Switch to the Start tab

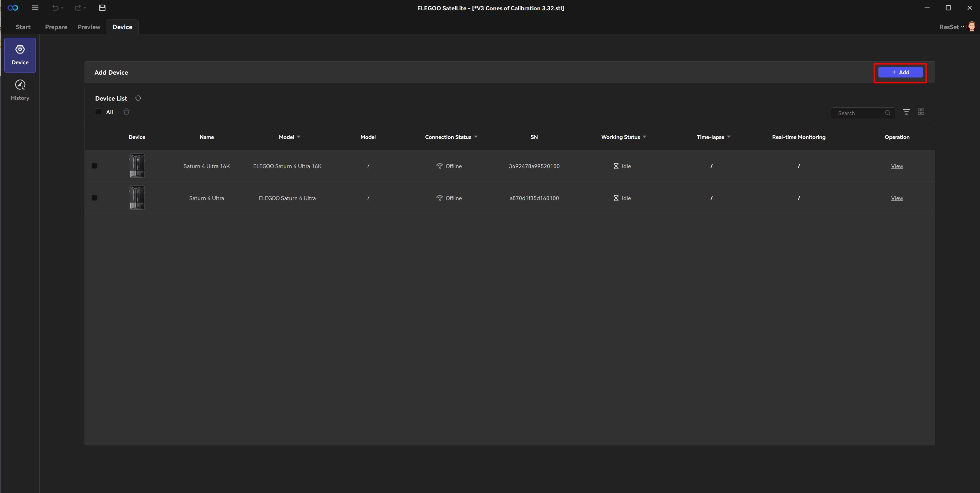pyautogui.click(x=23, y=27)
